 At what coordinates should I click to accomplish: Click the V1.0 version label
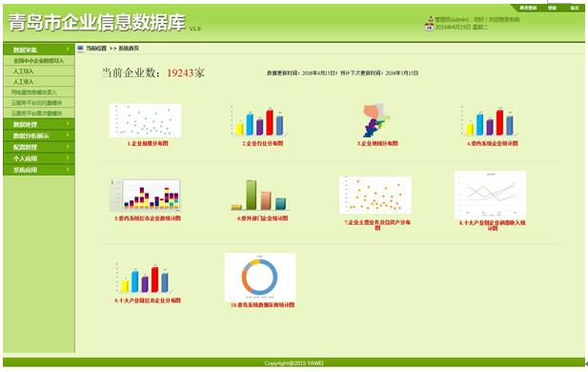(x=194, y=29)
